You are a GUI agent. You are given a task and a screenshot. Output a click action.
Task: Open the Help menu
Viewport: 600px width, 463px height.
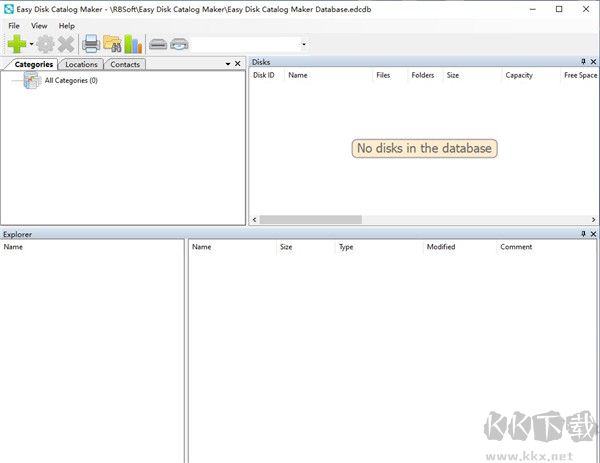pyautogui.click(x=67, y=26)
